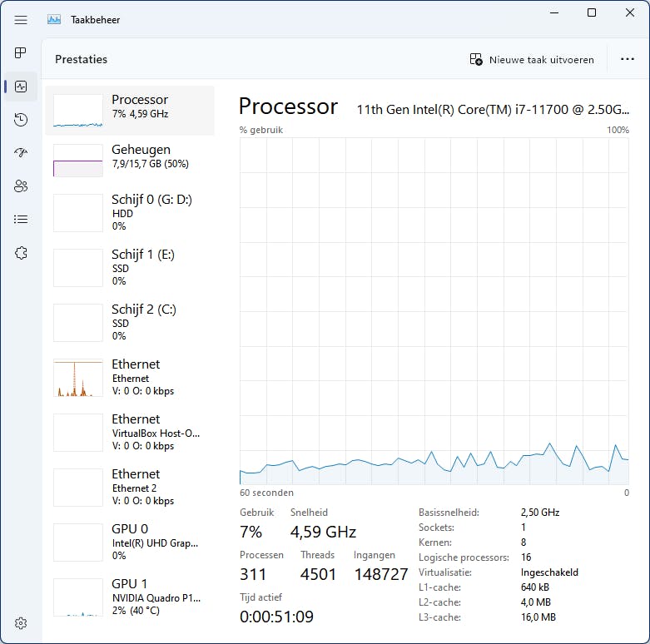Viewport: 650px width, 644px height.
Task: Open the hamburger navigation menu
Action: pyautogui.click(x=21, y=20)
